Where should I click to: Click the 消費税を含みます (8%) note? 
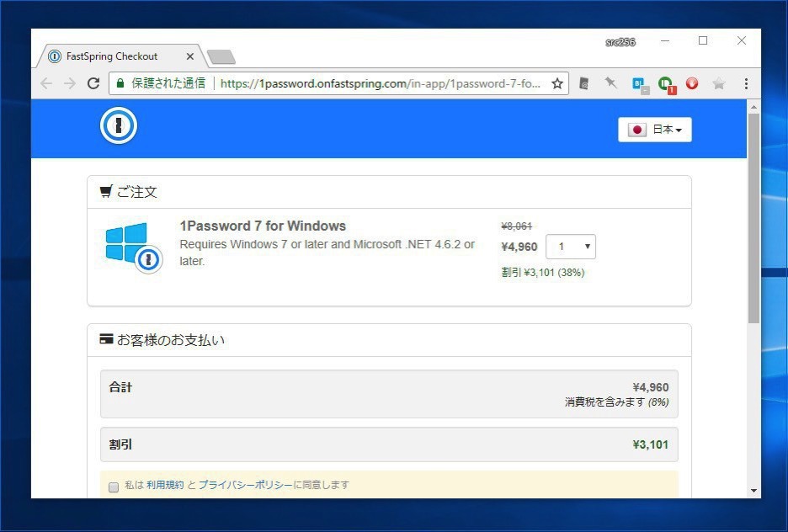pyautogui.click(x=616, y=402)
